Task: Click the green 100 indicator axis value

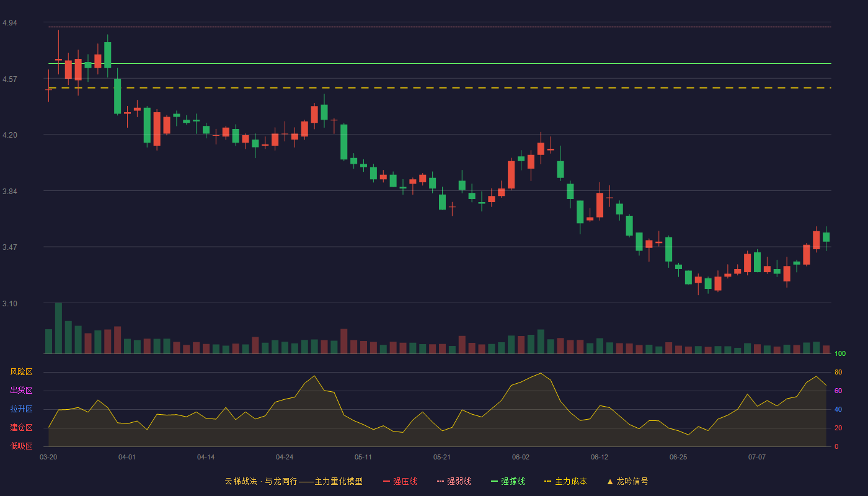Action: 840,353
